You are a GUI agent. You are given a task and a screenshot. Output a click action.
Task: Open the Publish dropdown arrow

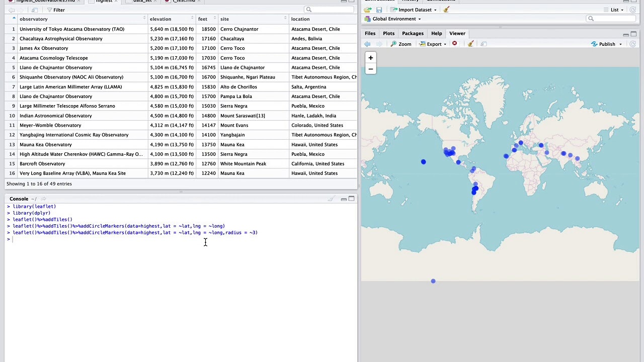(x=620, y=44)
